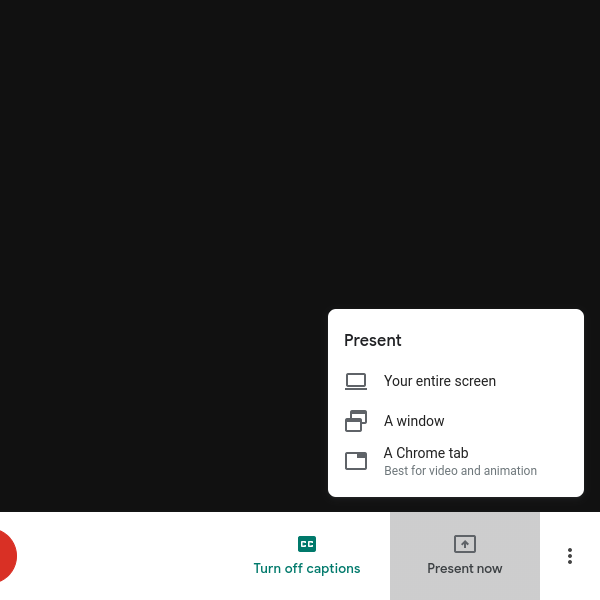This screenshot has width=600, height=600.
Task: Click the overlapping windows icon
Action: 355,421
